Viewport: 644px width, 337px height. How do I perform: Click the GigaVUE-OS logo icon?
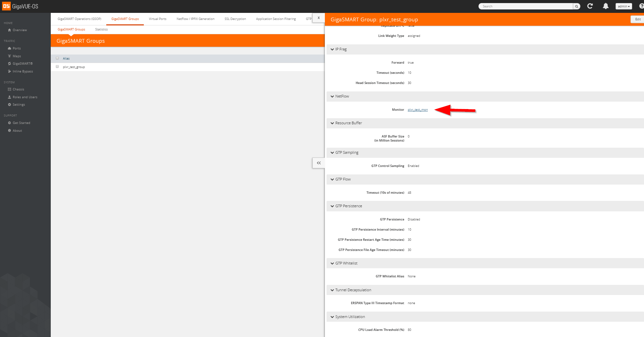pos(6,6)
